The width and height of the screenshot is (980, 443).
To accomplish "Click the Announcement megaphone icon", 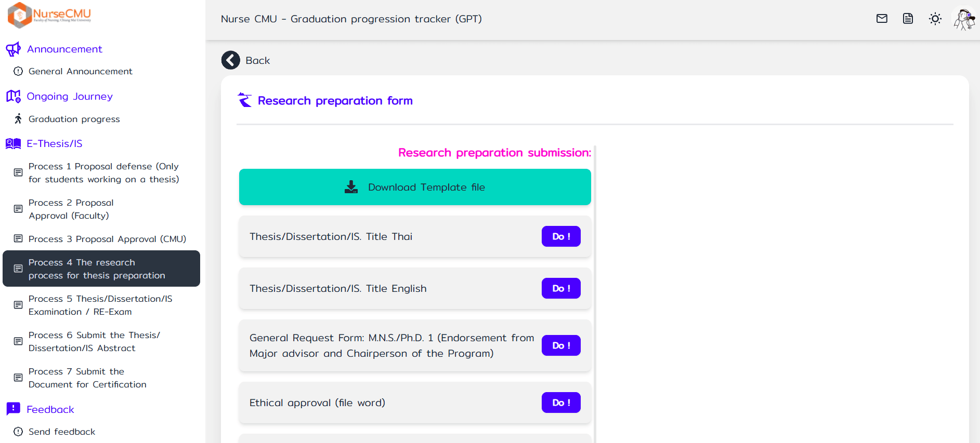I will coord(13,49).
